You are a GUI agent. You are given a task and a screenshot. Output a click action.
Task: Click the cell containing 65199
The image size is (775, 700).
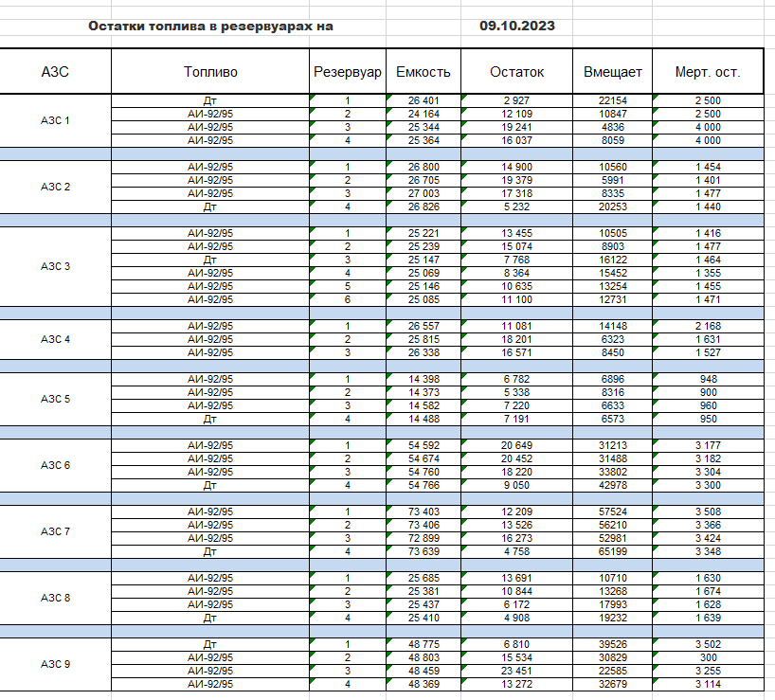(x=613, y=551)
